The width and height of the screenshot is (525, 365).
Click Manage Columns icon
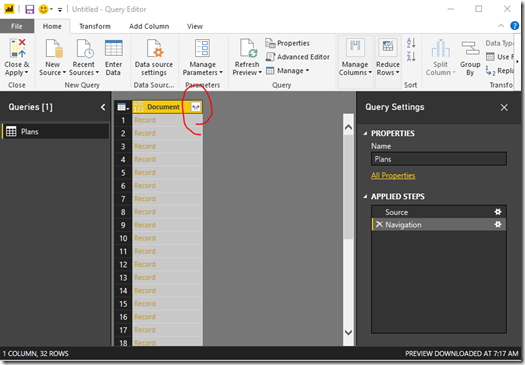[x=355, y=47]
